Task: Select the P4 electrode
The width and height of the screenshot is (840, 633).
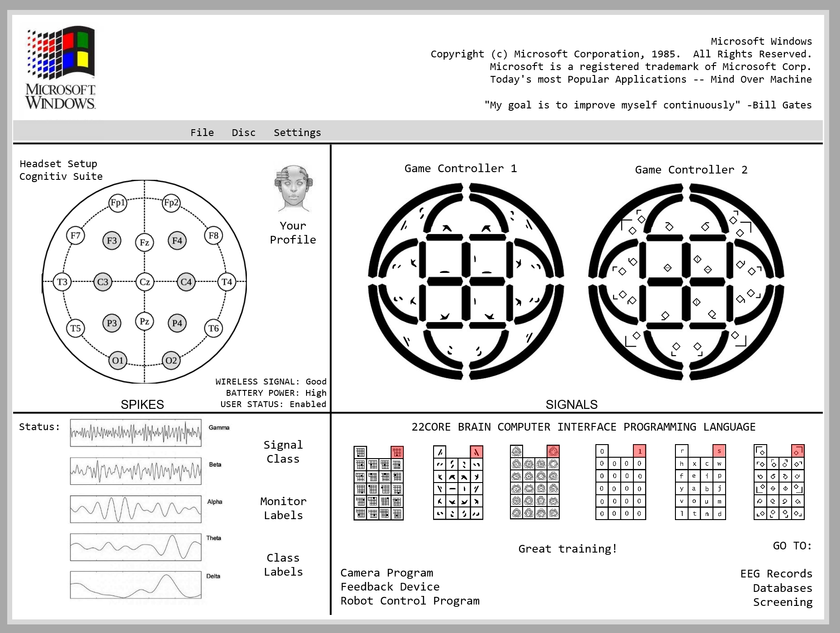Action: (177, 324)
